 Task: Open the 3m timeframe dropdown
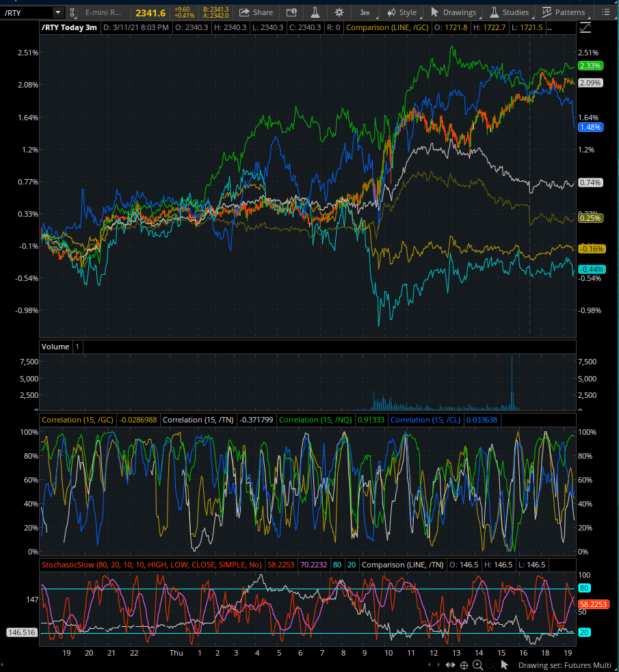pyautogui.click(x=366, y=12)
